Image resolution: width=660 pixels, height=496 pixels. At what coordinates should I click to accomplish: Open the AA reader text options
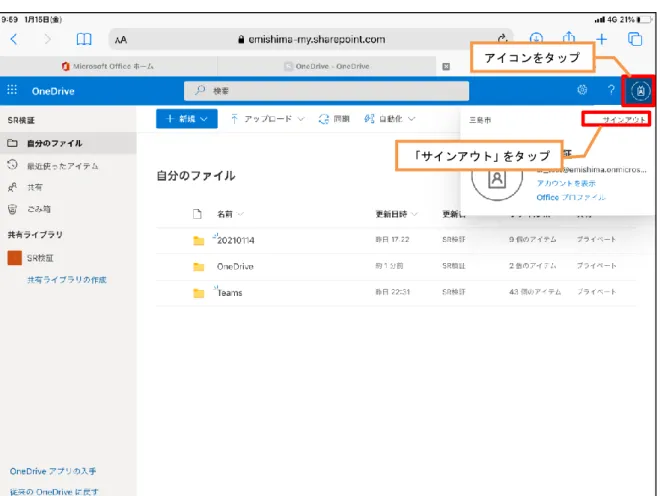(121, 40)
